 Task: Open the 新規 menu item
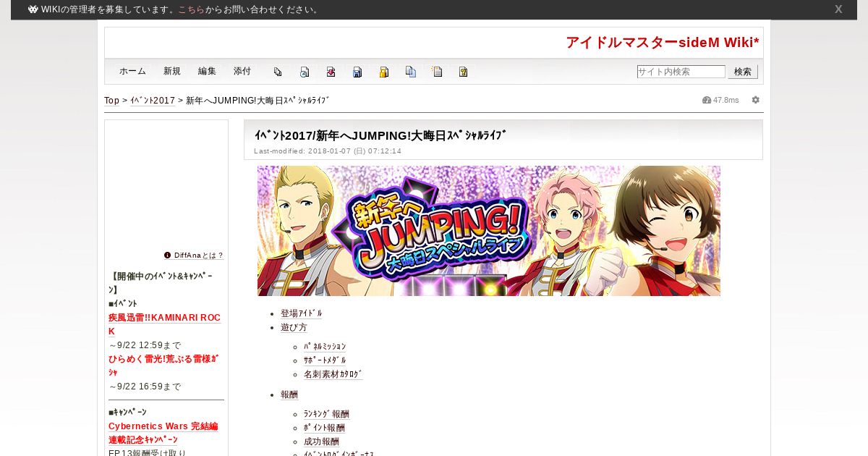coord(172,71)
